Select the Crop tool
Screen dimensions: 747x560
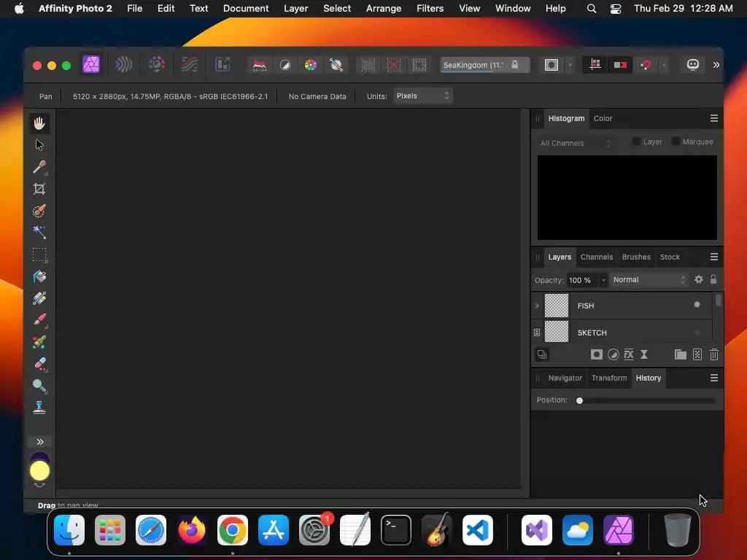[39, 189]
